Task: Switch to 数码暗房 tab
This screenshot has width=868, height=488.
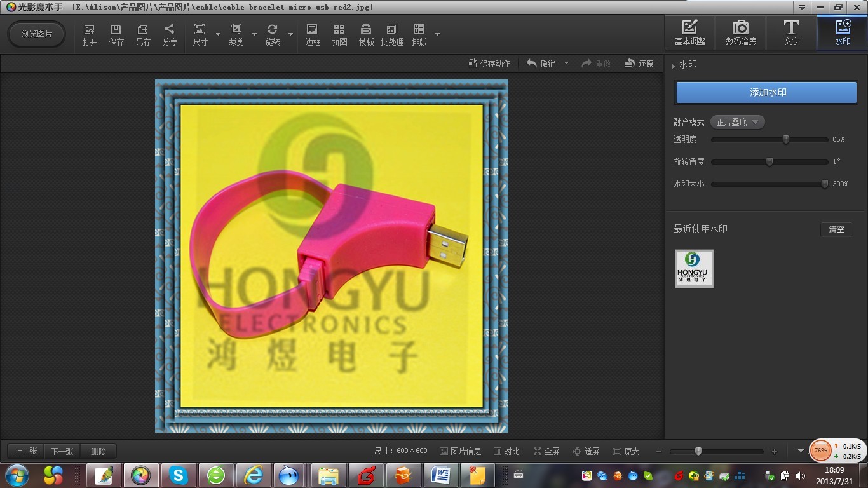Action: click(741, 33)
